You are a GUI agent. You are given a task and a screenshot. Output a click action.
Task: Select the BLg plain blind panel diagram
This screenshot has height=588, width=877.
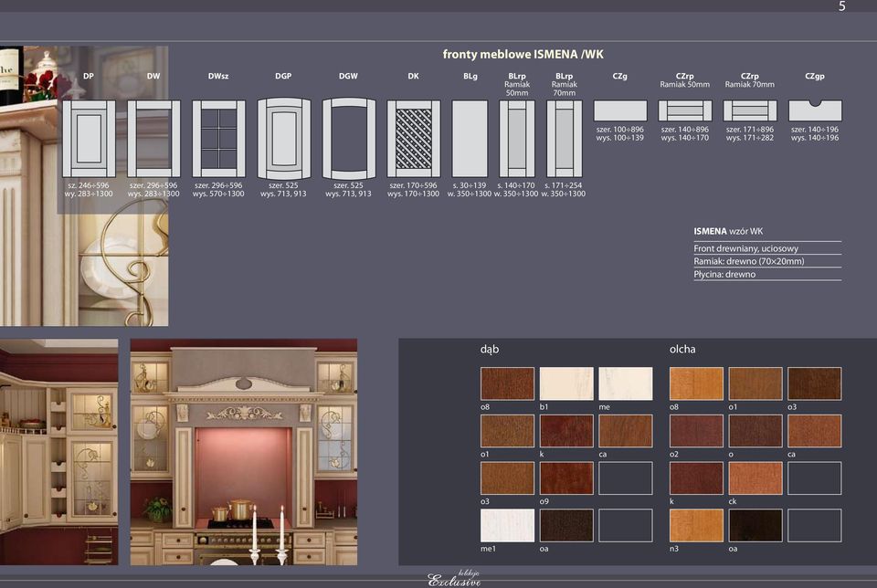click(x=470, y=139)
